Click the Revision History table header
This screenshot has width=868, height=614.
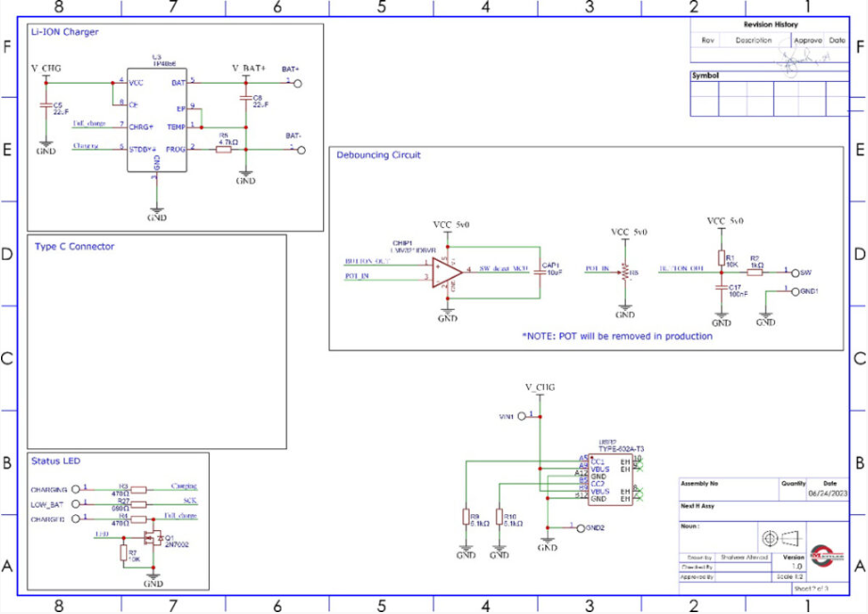pyautogui.click(x=770, y=25)
